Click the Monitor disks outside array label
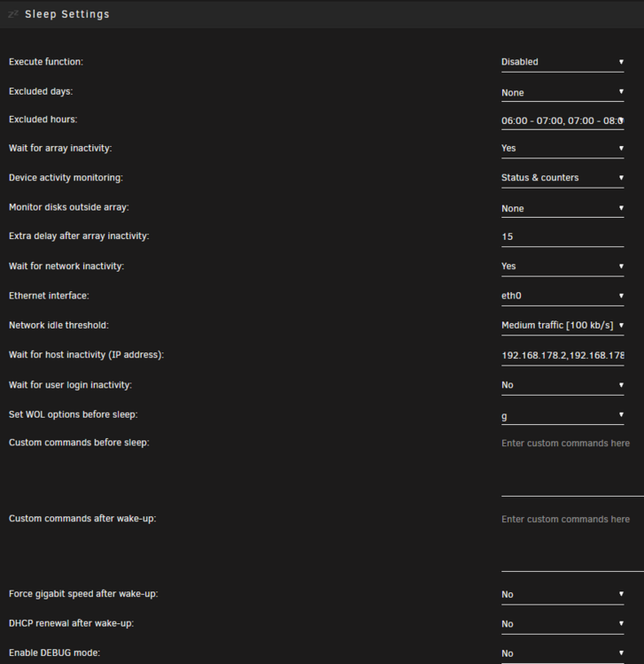 (68, 207)
